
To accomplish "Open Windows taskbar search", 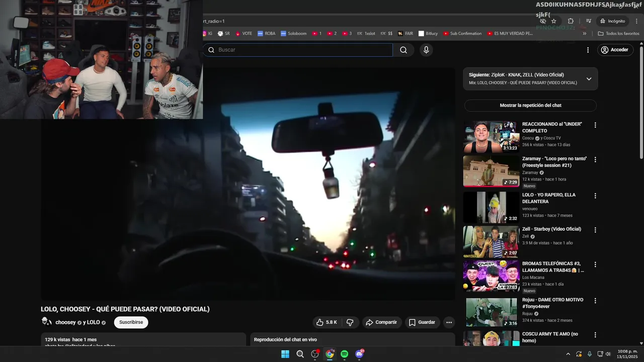I will tap(300, 354).
